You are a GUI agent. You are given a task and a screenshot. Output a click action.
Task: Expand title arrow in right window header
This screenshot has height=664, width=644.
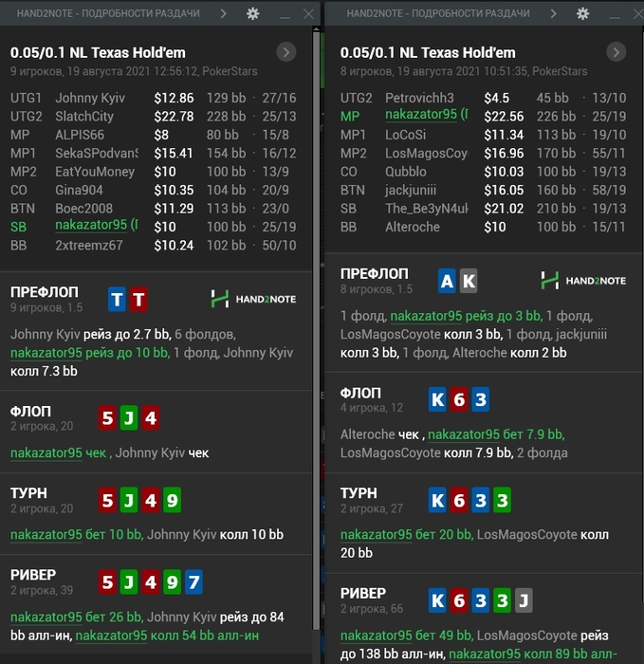(x=553, y=13)
